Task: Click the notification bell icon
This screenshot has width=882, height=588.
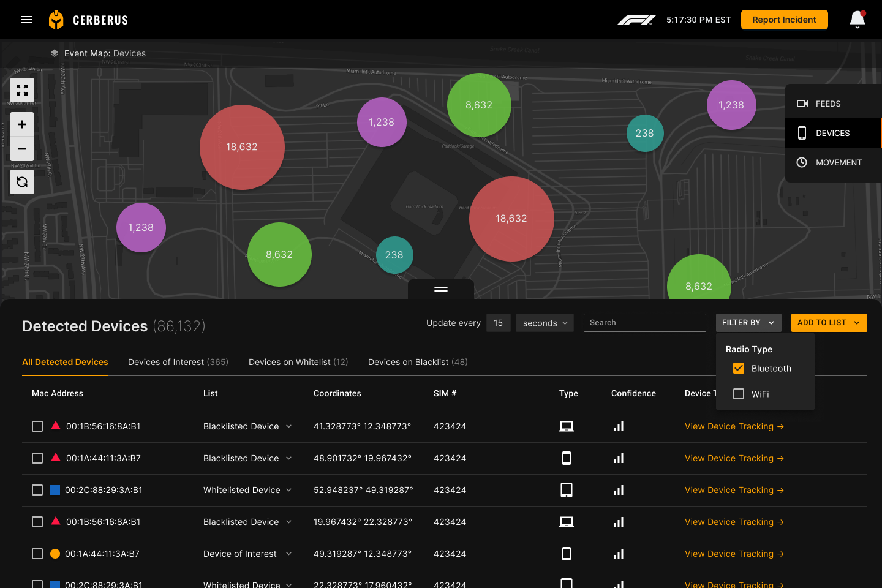Action: point(858,20)
